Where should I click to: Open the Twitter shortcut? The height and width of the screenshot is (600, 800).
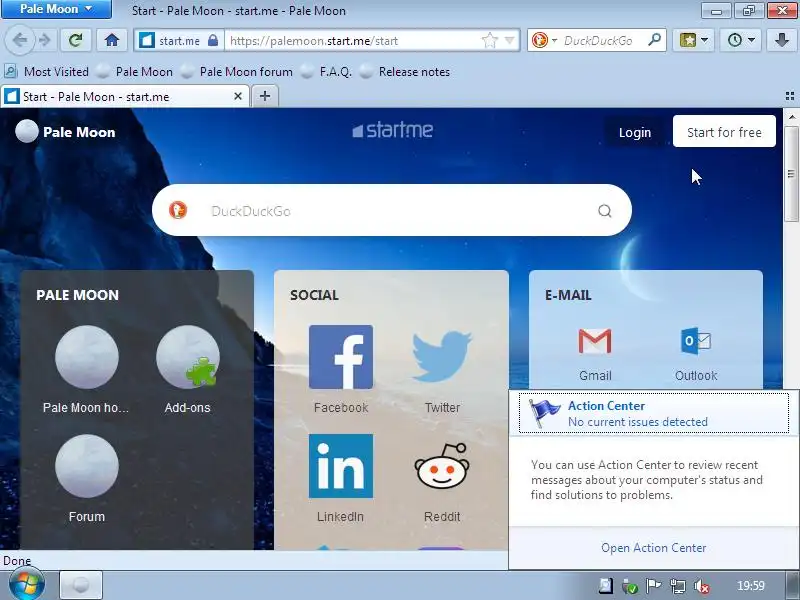[x=442, y=369]
